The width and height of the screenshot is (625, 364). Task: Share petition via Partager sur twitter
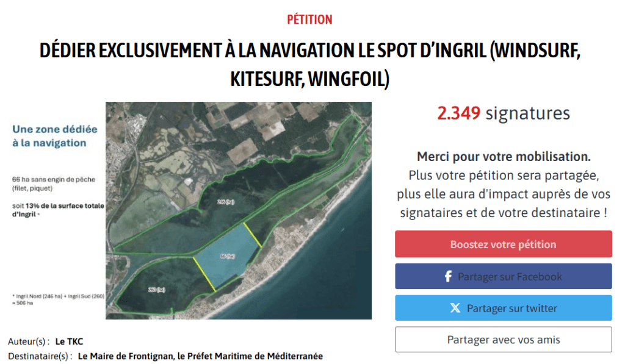point(504,308)
